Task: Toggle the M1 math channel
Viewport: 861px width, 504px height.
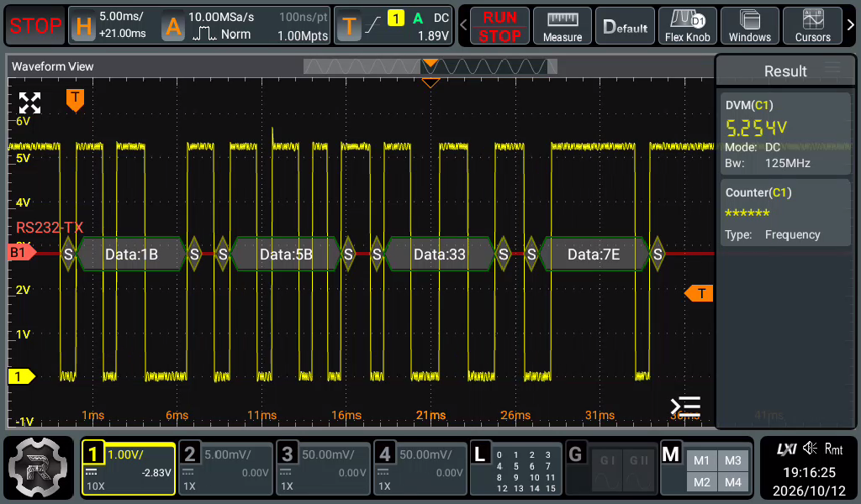Action: 701,460
